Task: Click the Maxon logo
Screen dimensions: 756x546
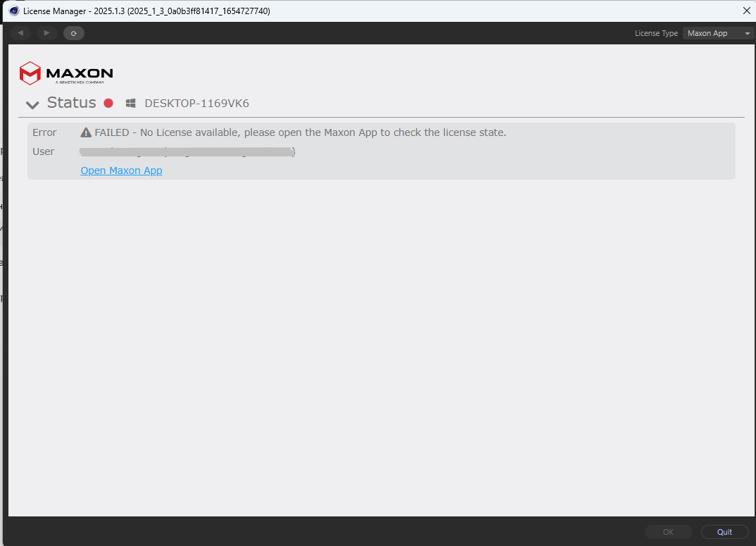Action: 66,73
